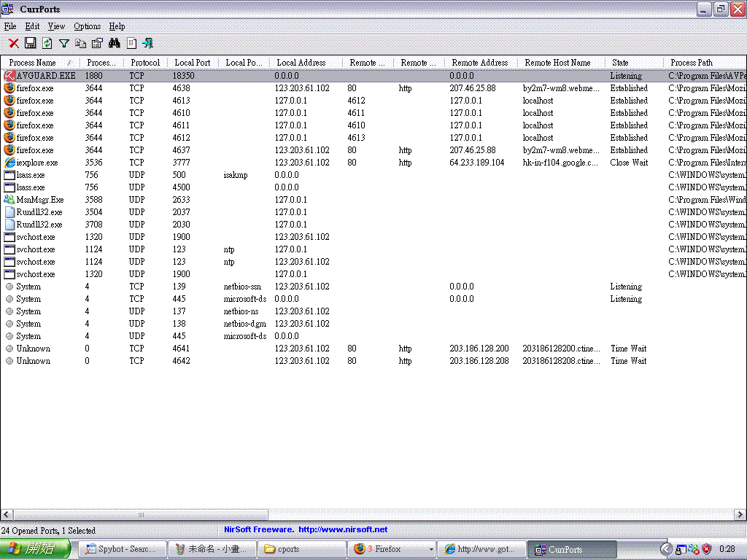The height and width of the screenshot is (560, 747).
Task: Click the HTML report page icon
Action: (131, 43)
